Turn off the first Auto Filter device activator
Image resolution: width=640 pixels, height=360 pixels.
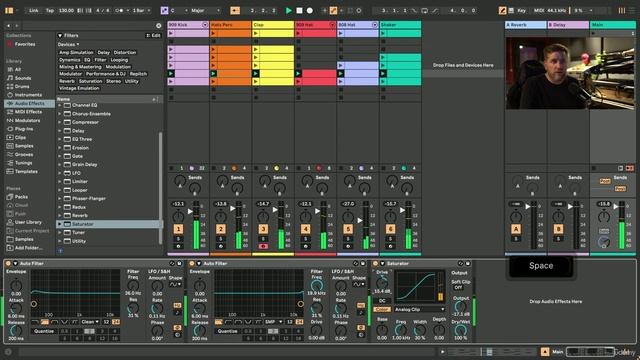pyautogui.click(x=8, y=264)
